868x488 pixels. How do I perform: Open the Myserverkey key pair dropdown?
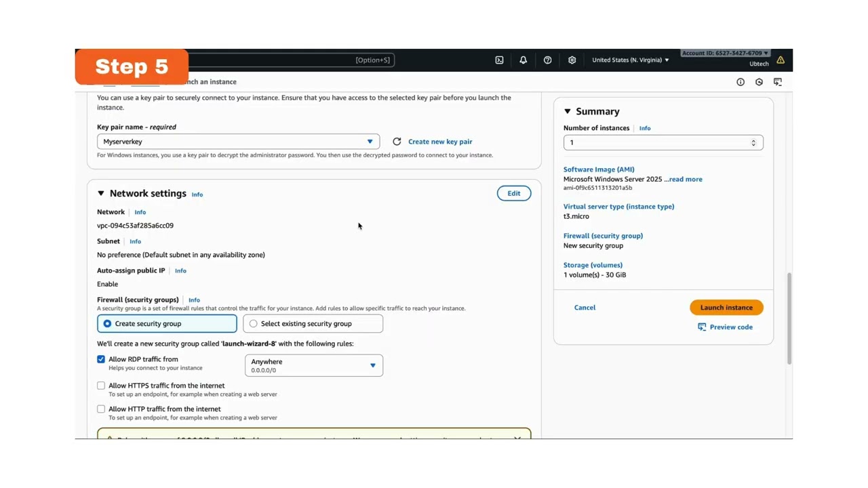(238, 142)
